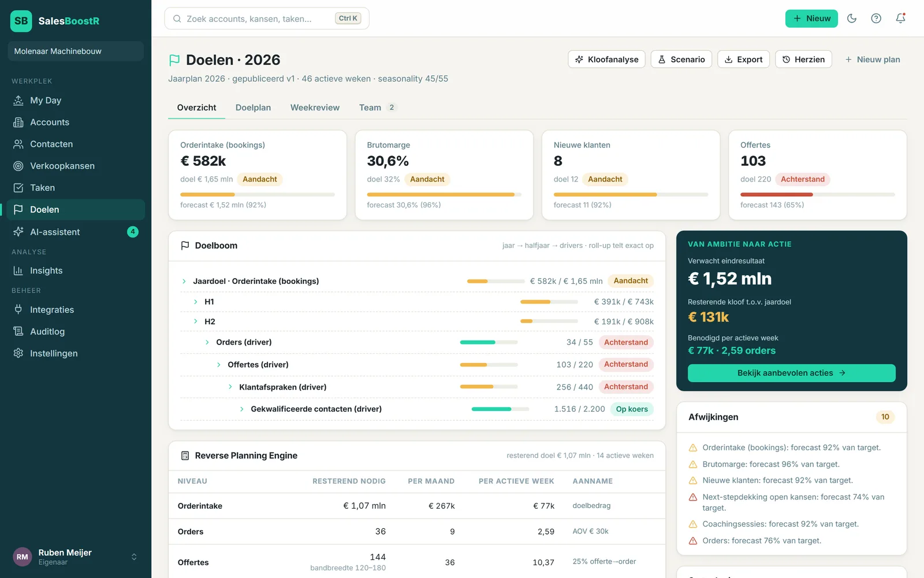This screenshot has width=924, height=578.
Task: Click the search magnifier icon
Action: tap(177, 18)
